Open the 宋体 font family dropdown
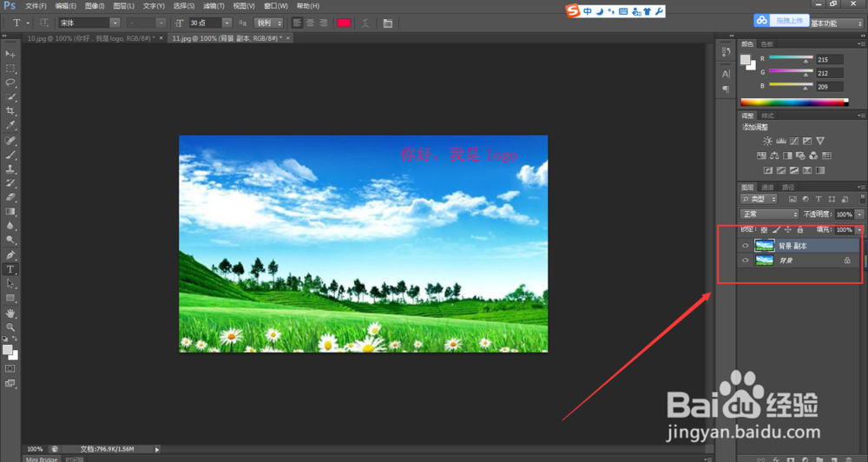868x462 pixels. point(115,23)
